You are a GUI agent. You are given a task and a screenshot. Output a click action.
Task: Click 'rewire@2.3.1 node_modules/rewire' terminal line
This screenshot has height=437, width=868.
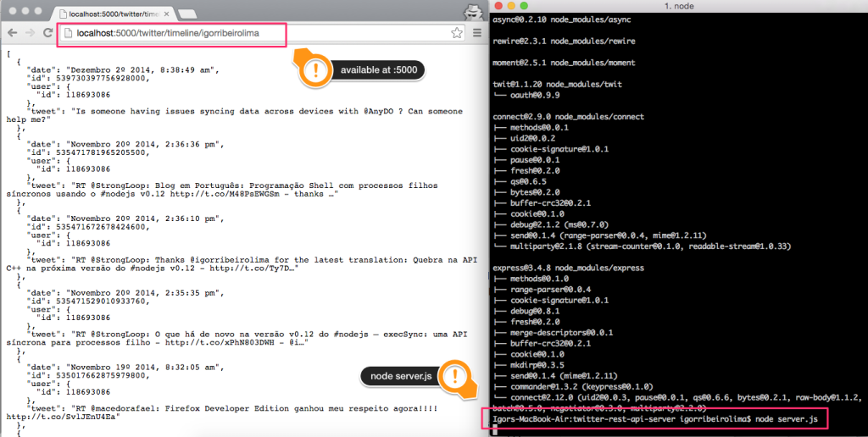(x=564, y=41)
